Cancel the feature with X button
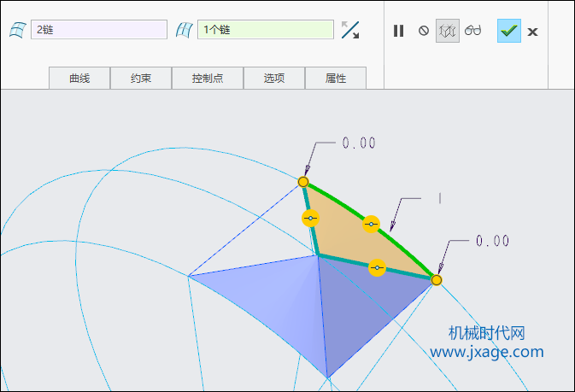This screenshot has width=575, height=392. 532,32
